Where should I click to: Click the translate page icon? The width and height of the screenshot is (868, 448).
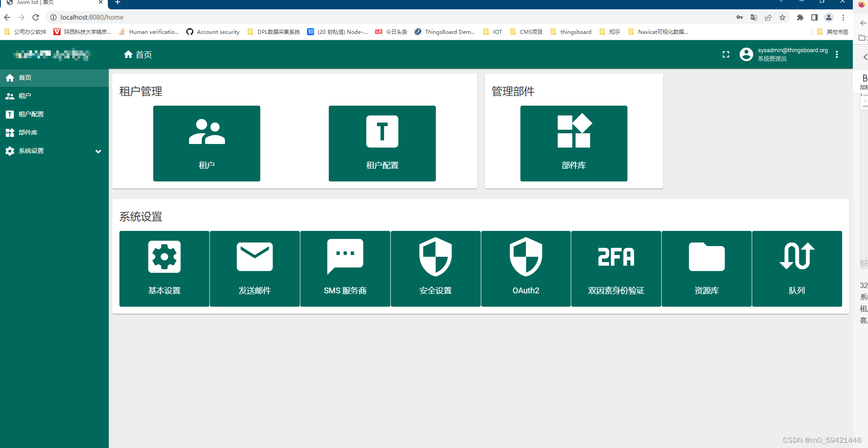coord(754,17)
